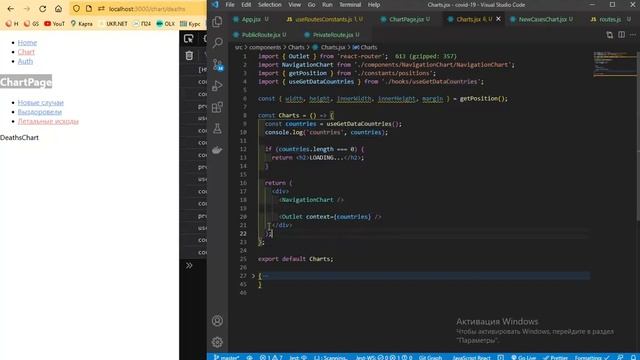Screen dimensions: 640x360
Task: Click the feedback icon in status bar
Action: 620,357
